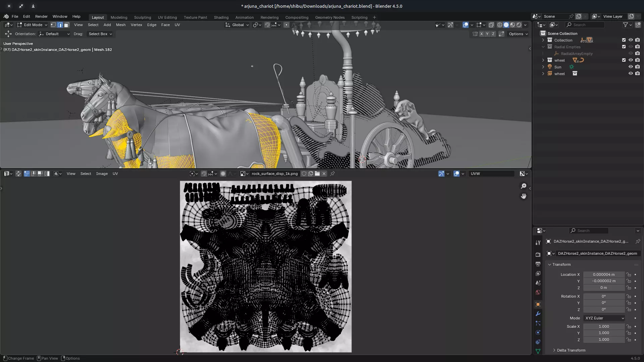Open the XYZ Euler rotation mode dropdown
644x362 pixels.
tap(604, 318)
